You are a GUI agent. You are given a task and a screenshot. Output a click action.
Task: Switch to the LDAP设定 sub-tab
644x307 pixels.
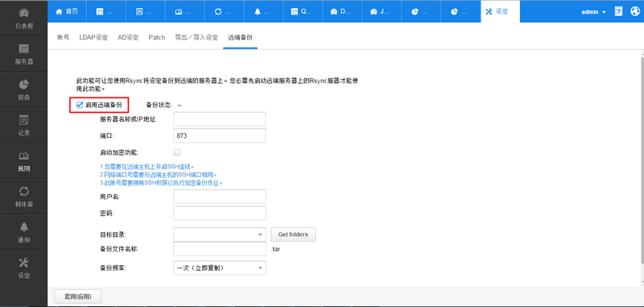(93, 37)
